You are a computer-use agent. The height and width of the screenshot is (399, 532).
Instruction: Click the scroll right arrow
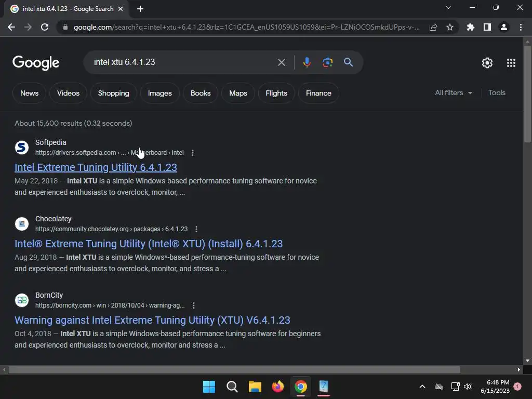519,369
